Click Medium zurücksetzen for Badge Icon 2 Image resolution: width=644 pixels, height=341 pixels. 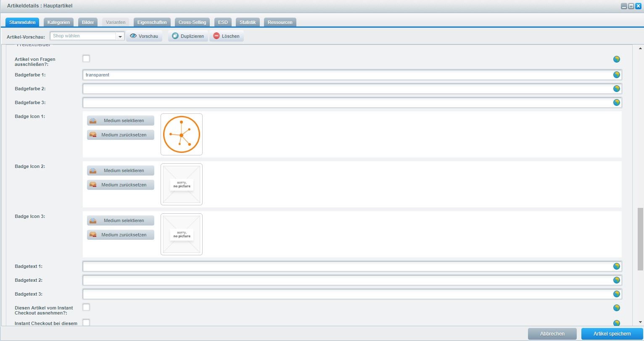[x=121, y=185]
